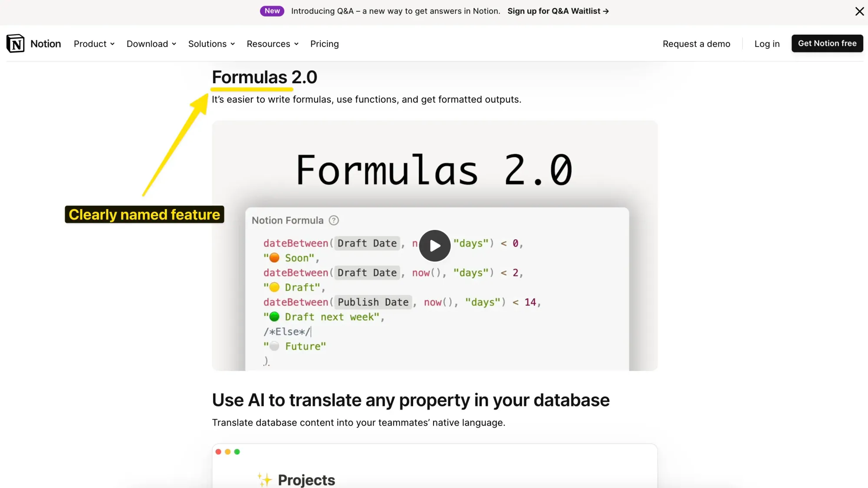This screenshot has height=488, width=868.
Task: Click the New badge icon on announcement
Action: pos(271,11)
